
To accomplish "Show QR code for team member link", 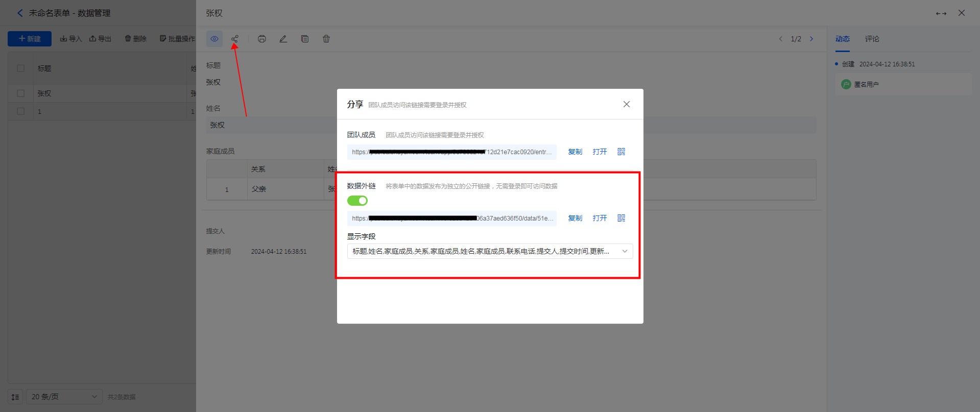I will coord(621,152).
